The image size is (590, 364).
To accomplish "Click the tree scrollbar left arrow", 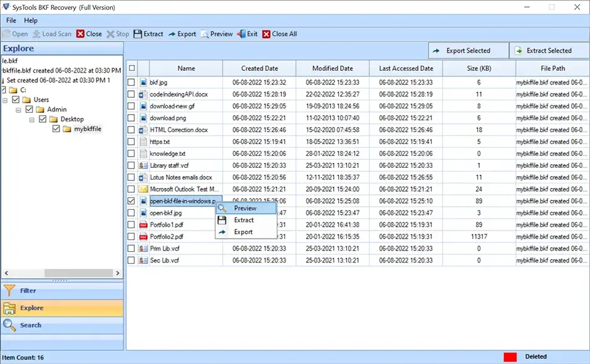I will pos(6,273).
